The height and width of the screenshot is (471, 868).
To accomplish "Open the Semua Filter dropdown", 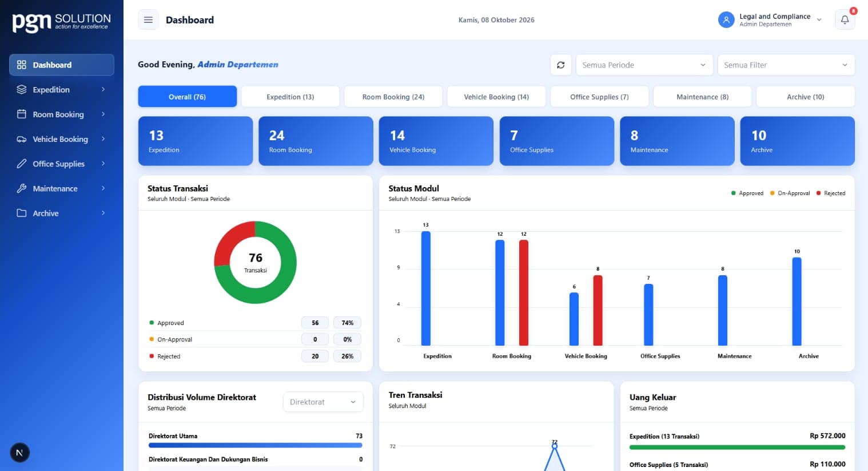I will click(x=786, y=65).
